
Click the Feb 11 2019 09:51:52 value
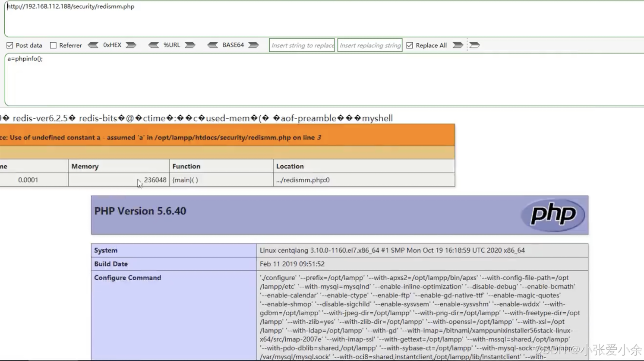coord(292,264)
